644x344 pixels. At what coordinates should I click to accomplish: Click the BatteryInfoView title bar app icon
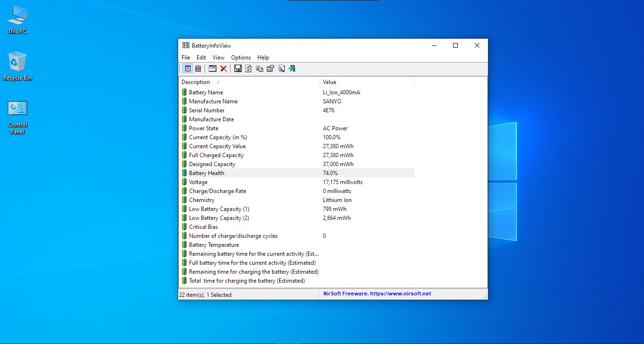186,45
